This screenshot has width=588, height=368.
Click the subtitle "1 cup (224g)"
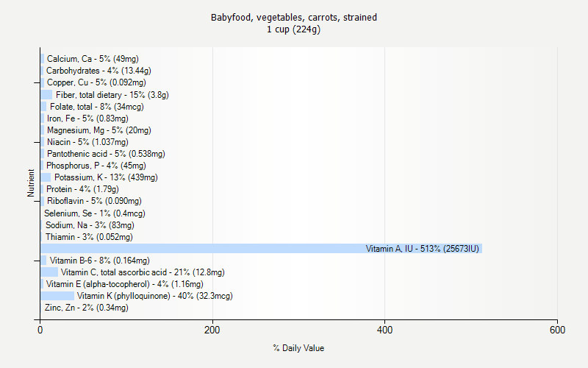[293, 29]
